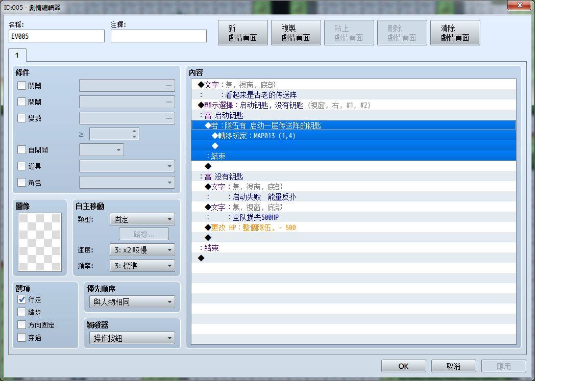Select the event 圖像 checkerboard thumbnail
588x381 pixels.
coord(40,242)
